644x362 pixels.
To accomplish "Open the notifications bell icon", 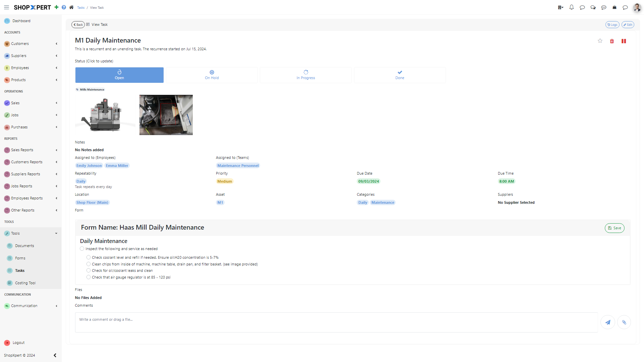I will coord(572,7).
